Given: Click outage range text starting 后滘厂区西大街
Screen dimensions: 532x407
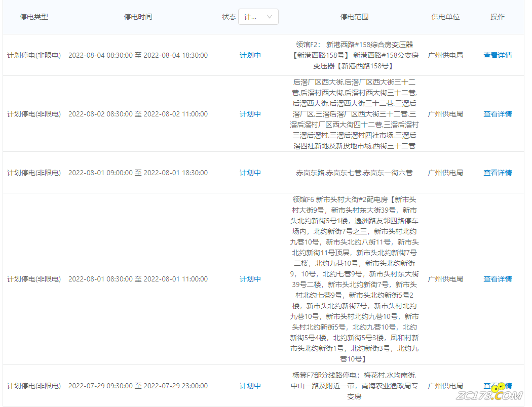Looking at the screenshot, I should click(354, 114).
